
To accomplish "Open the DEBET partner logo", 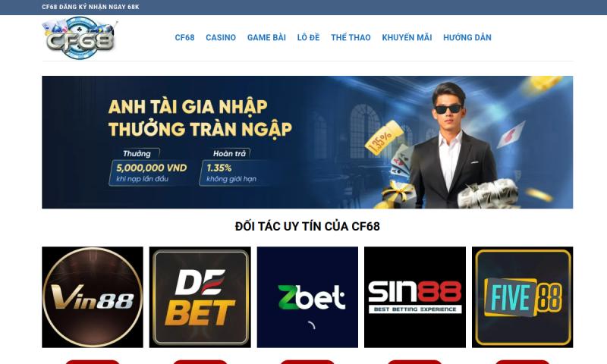I will [200, 297].
